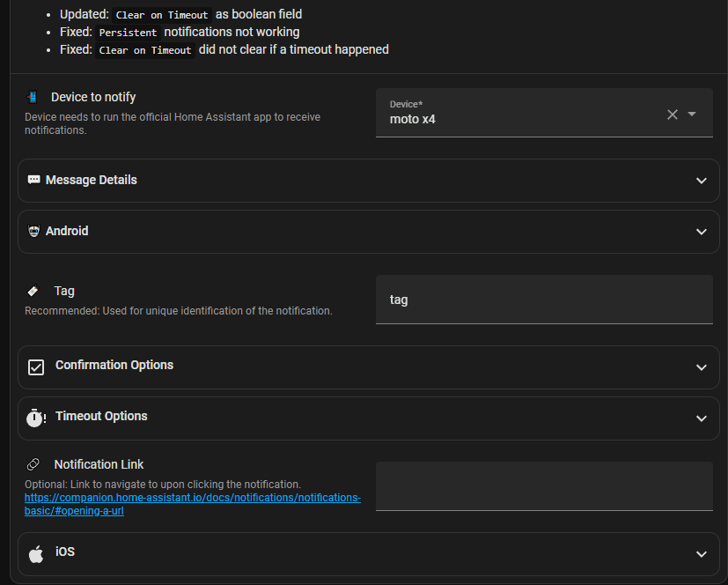This screenshot has width=728, height=585.
Task: Click inside the tag input field
Action: 544,300
